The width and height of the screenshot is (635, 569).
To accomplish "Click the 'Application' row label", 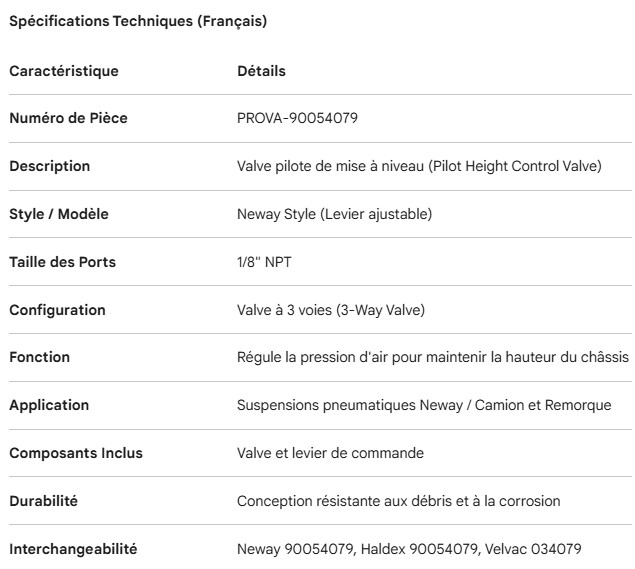I will click(x=49, y=405).
